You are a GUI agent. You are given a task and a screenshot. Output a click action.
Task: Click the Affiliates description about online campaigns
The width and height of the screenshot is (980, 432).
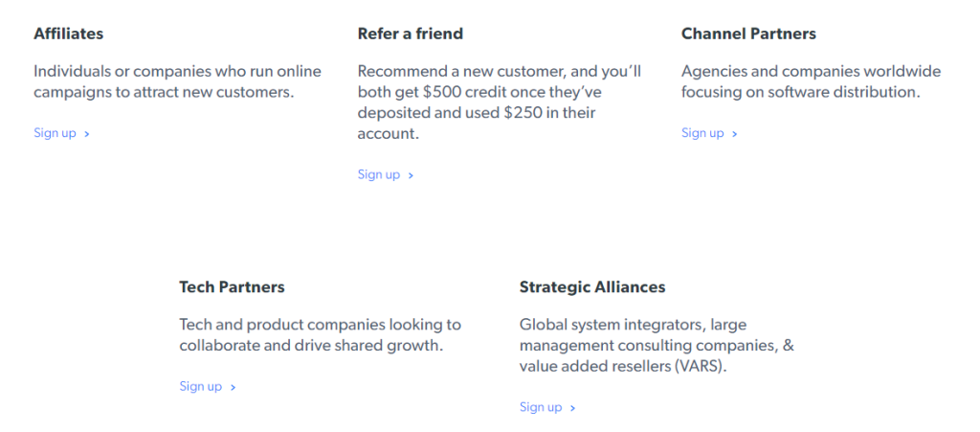click(x=177, y=81)
